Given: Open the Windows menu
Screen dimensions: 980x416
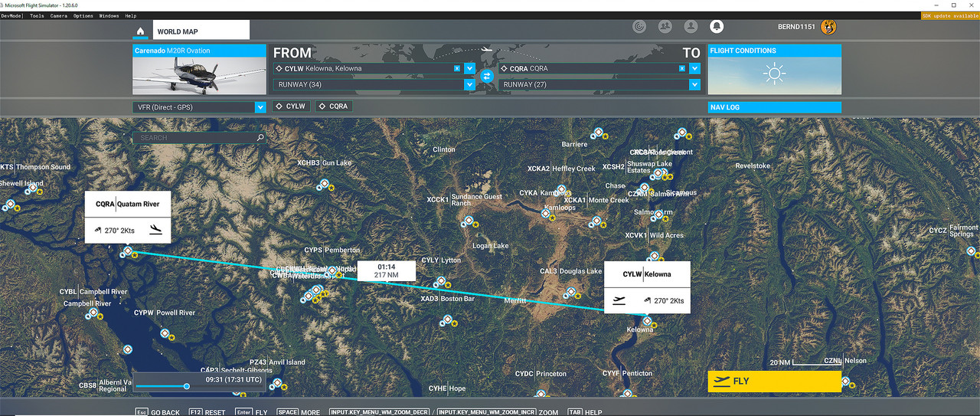Looking at the screenshot, I should coord(109,15).
